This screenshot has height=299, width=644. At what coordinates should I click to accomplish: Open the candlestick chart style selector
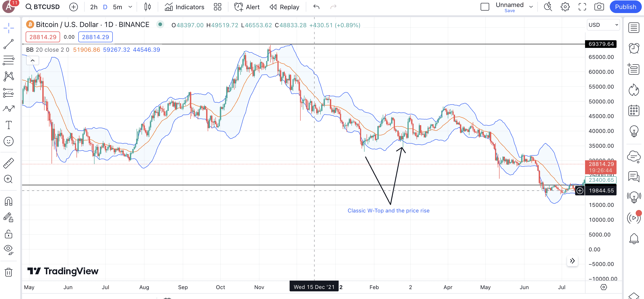click(148, 7)
